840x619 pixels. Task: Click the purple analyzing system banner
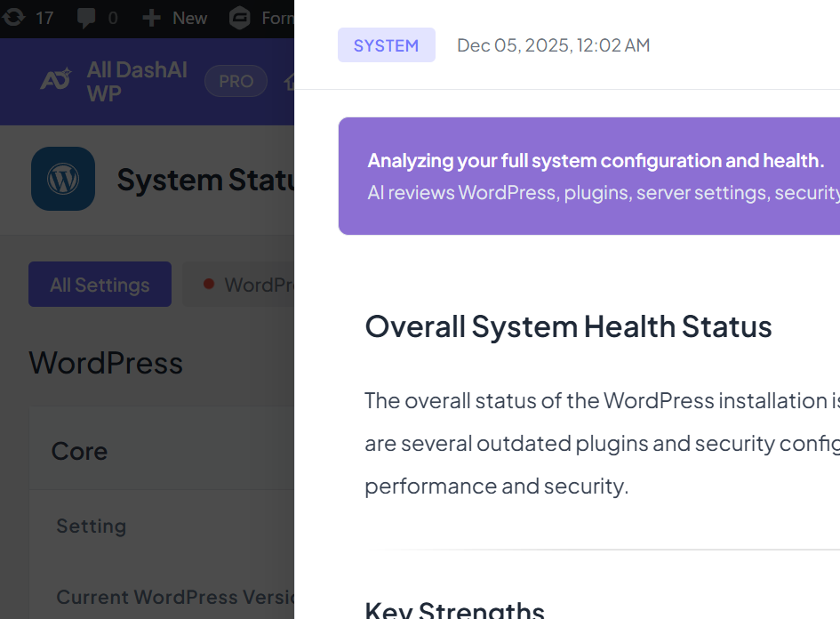(588, 176)
